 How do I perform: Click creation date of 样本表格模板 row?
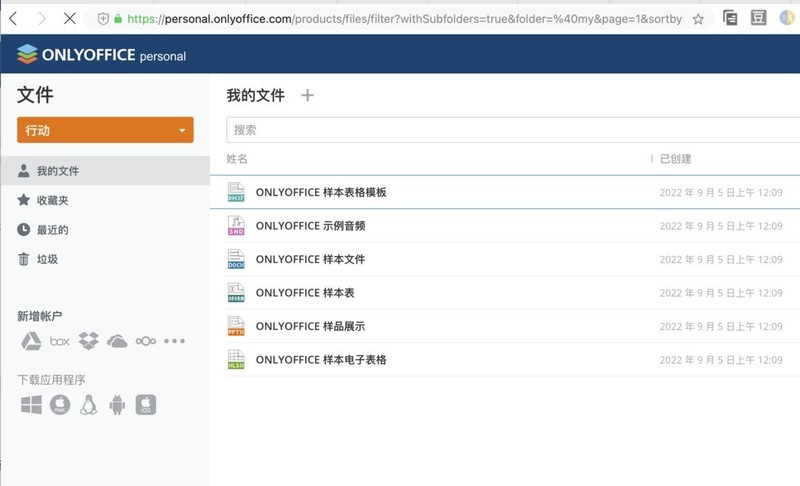721,192
